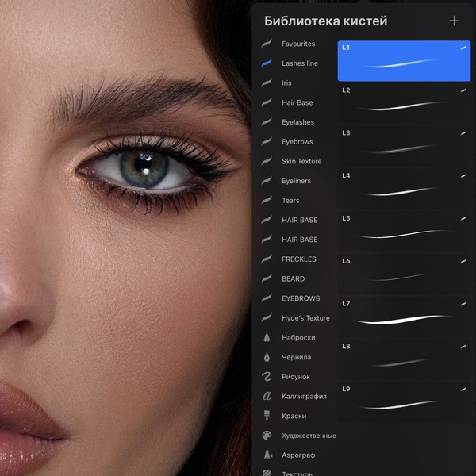Viewport: 476px width, 476px height.
Task: Click the stroke icon on L1 brush
Action: click(463, 48)
